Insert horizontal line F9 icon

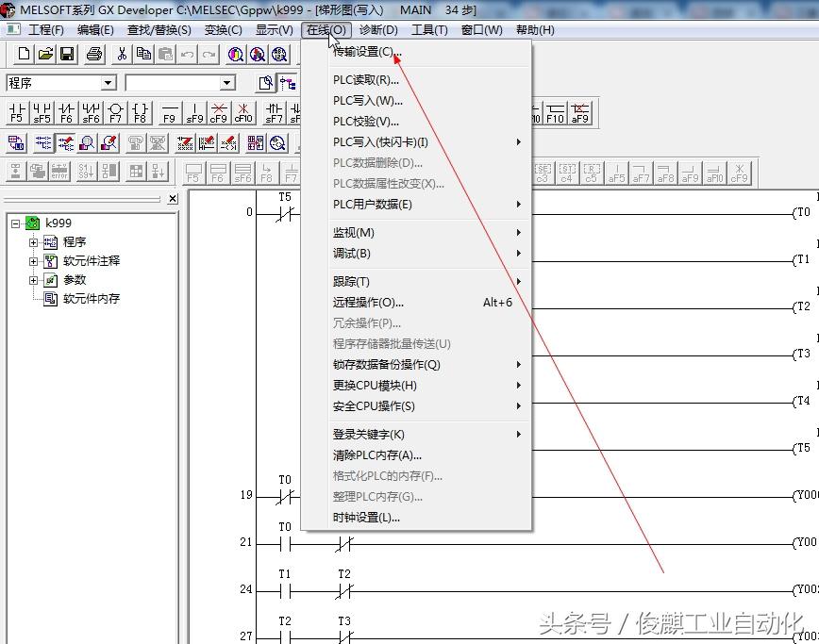tap(169, 113)
